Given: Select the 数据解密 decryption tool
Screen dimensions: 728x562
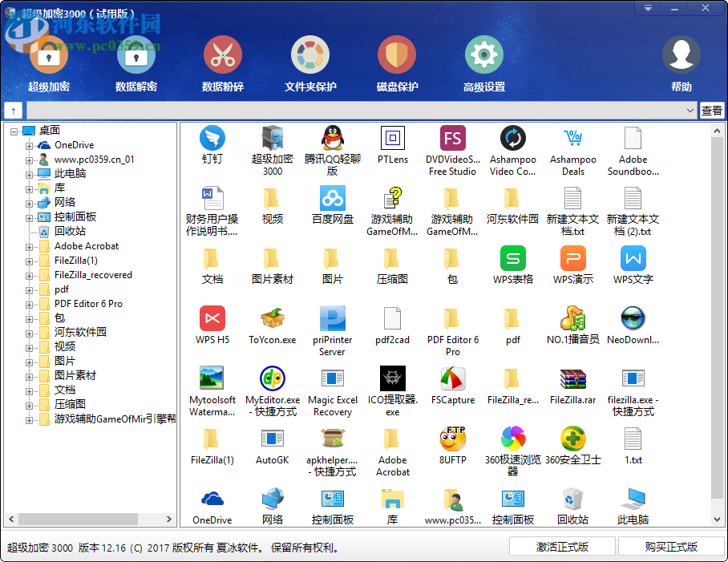Looking at the screenshot, I should (x=135, y=63).
